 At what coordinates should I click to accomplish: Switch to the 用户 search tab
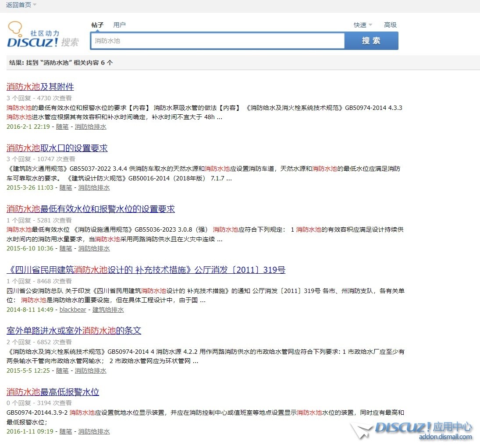point(119,25)
